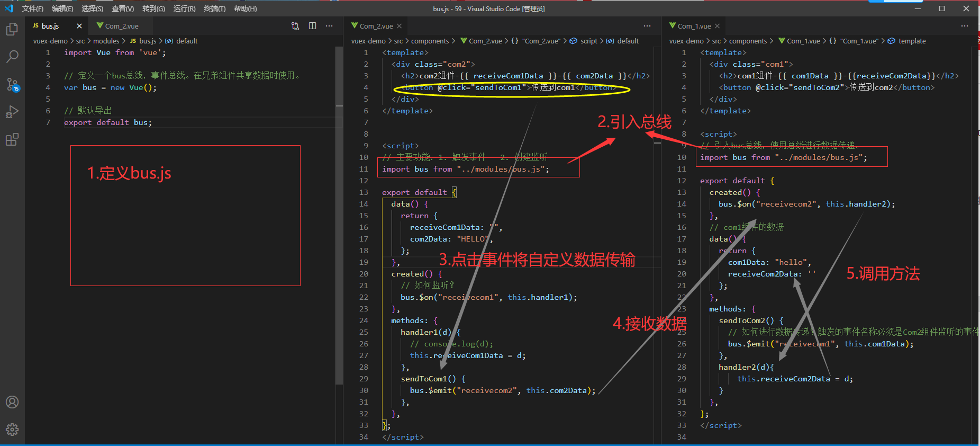Image resolution: width=980 pixels, height=446 pixels.
Task: Close the bus.js tab
Action: click(79, 26)
